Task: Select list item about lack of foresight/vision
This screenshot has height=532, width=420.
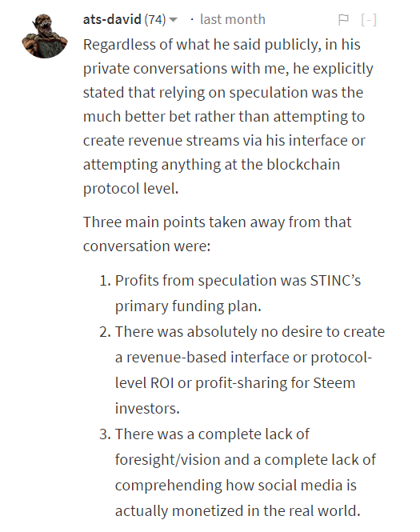Action: point(246,472)
